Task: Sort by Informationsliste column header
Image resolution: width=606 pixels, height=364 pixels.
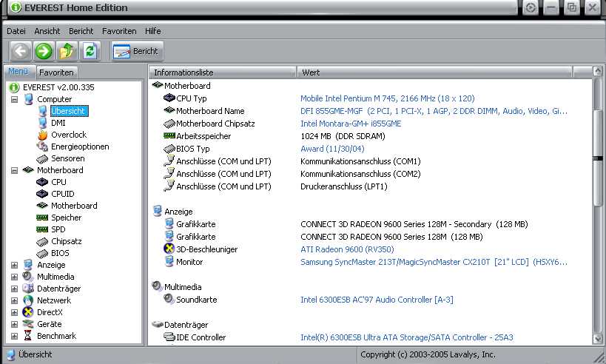Action: pos(222,73)
